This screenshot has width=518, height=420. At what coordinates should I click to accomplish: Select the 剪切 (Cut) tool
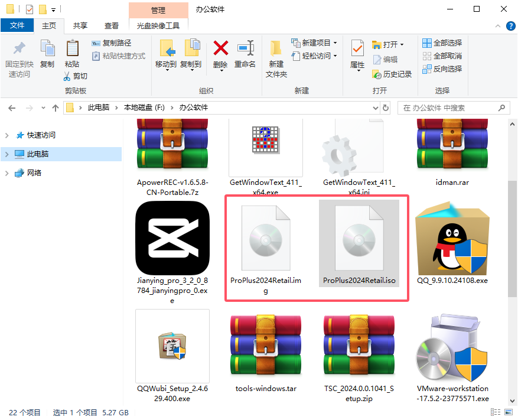79,76
